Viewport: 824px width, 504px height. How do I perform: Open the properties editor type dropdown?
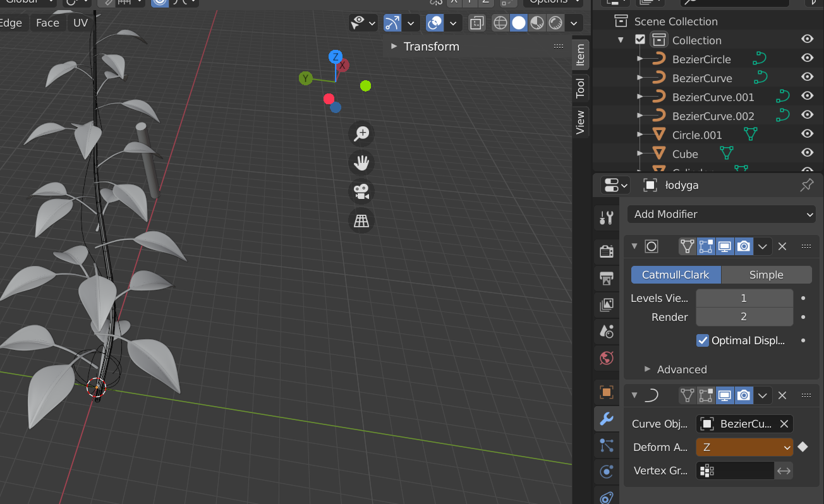(616, 185)
